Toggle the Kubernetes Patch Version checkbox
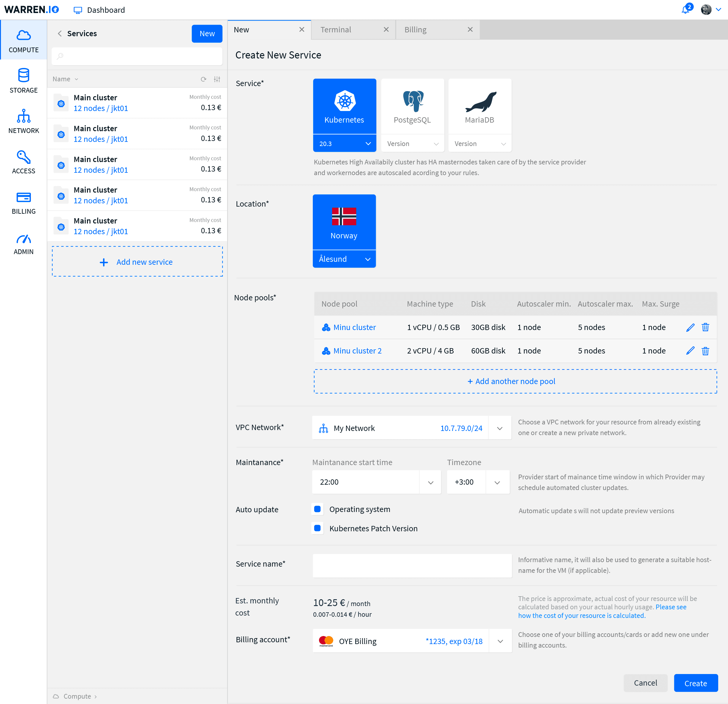The image size is (728, 704). [317, 528]
